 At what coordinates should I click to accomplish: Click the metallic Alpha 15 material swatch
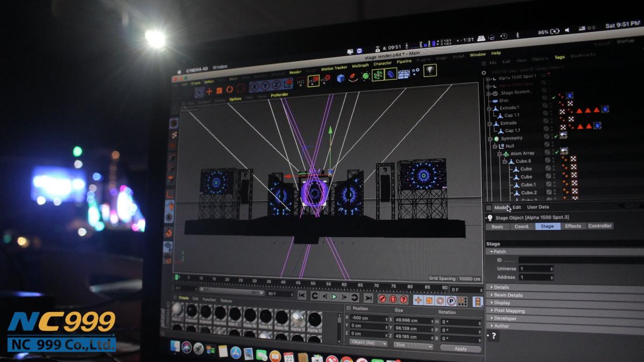point(298,319)
